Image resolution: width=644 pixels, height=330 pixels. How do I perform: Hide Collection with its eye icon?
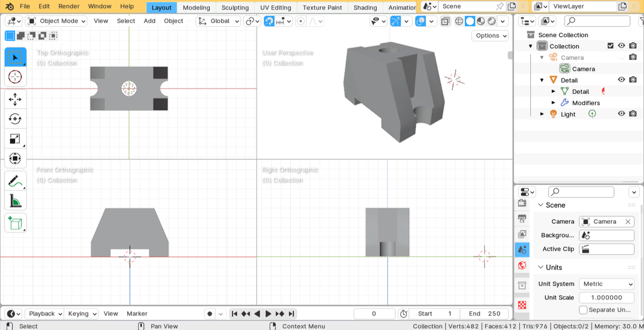point(621,46)
